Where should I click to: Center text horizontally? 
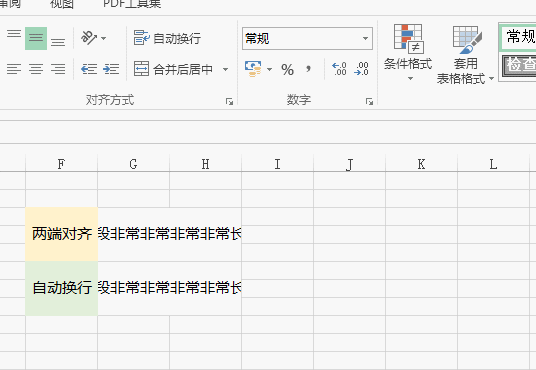[36, 69]
